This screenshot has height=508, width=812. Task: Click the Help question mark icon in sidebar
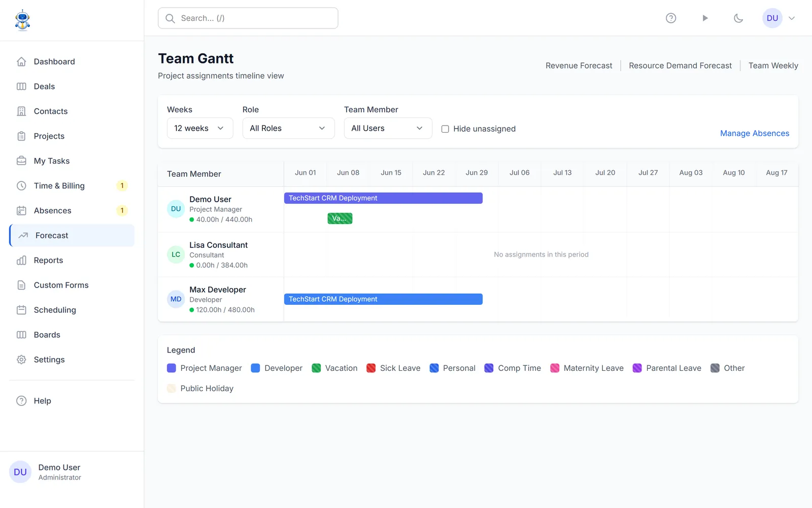pyautogui.click(x=21, y=401)
